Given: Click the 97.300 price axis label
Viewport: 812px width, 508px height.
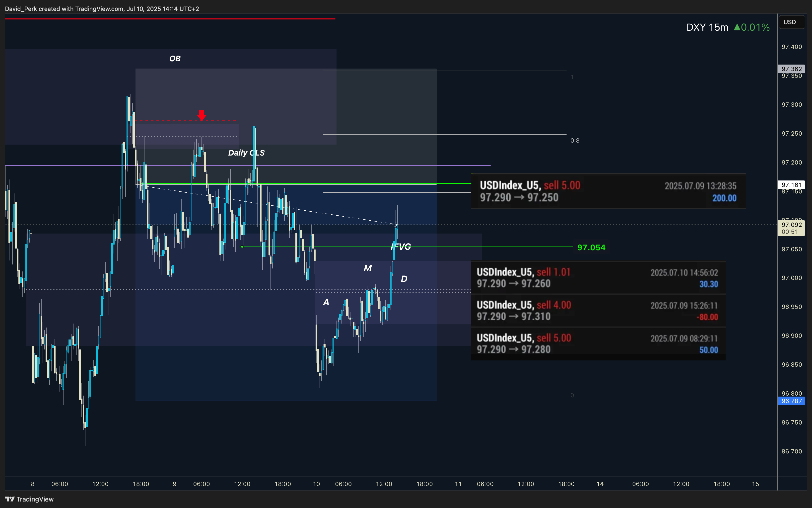Looking at the screenshot, I should pos(792,104).
